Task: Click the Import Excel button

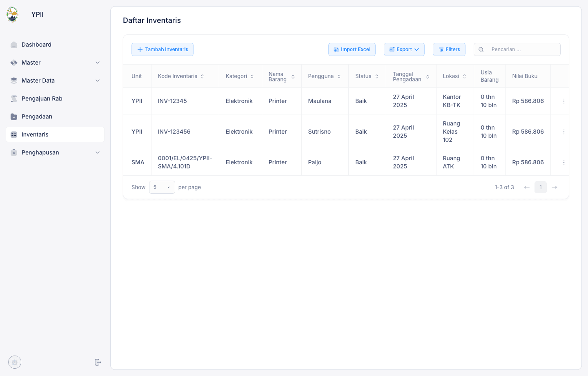Action: (x=352, y=49)
